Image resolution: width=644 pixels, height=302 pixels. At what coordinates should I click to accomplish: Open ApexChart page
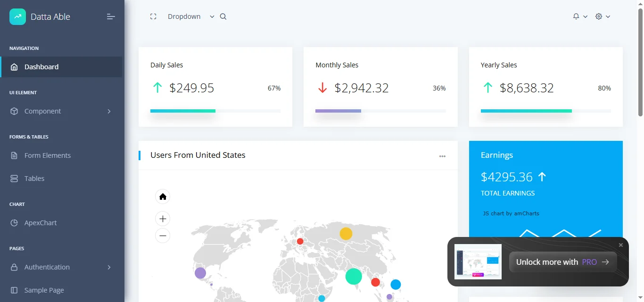[61, 223]
